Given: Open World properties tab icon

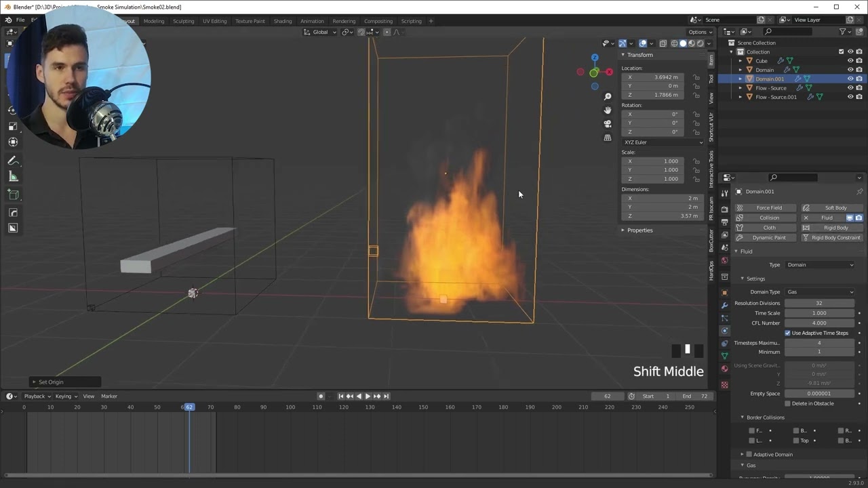Looking at the screenshot, I should click(x=724, y=260).
